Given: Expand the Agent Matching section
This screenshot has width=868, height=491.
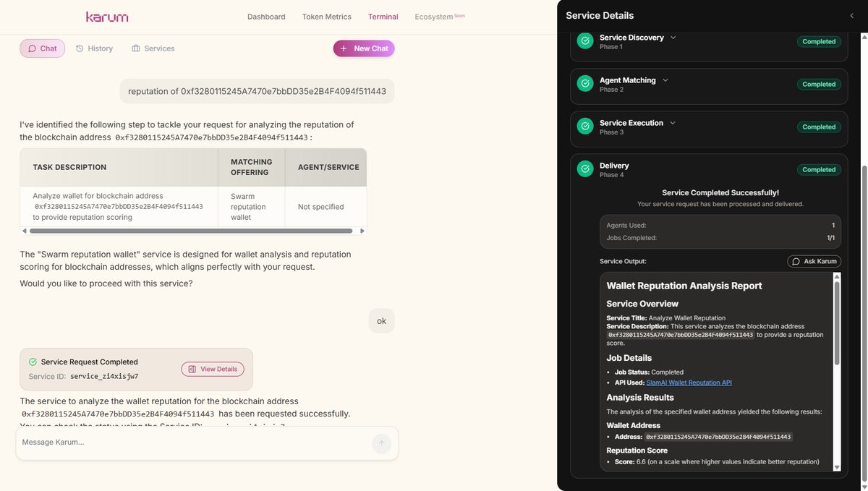Looking at the screenshot, I should click(x=665, y=80).
